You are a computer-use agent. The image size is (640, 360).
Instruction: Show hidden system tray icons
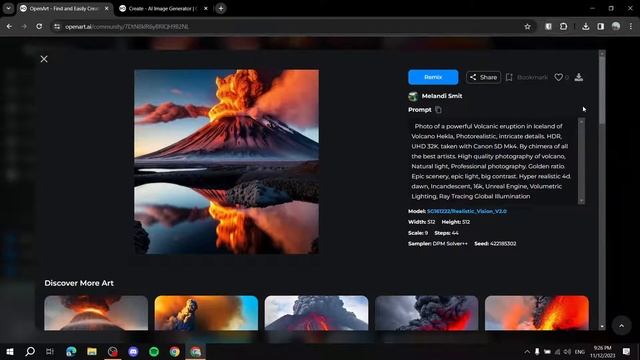pos(527,351)
